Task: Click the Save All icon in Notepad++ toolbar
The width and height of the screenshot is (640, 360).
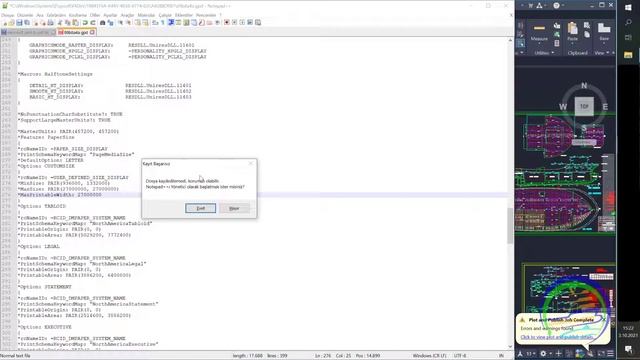Action: [x=27, y=22]
